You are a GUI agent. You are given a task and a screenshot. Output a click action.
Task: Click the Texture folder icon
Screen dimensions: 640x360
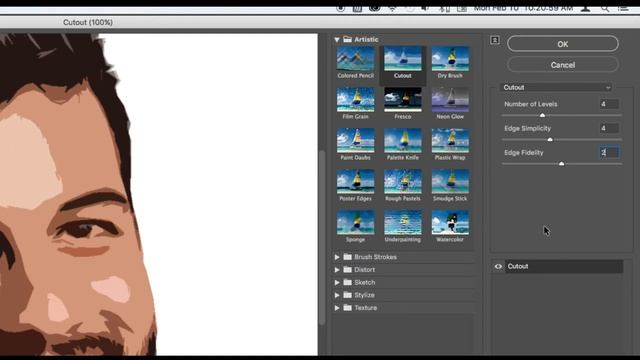coord(348,307)
